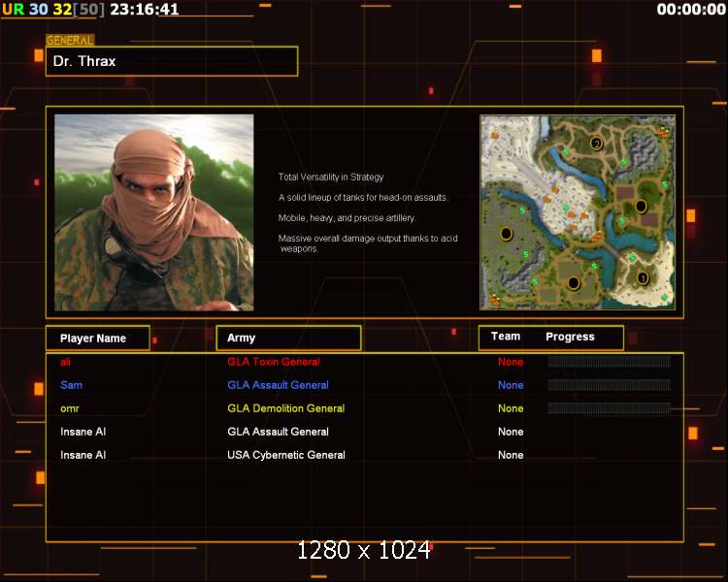The height and width of the screenshot is (582, 728).
Task: Click the white 'GLA Assault General' army text
Action: (x=279, y=432)
